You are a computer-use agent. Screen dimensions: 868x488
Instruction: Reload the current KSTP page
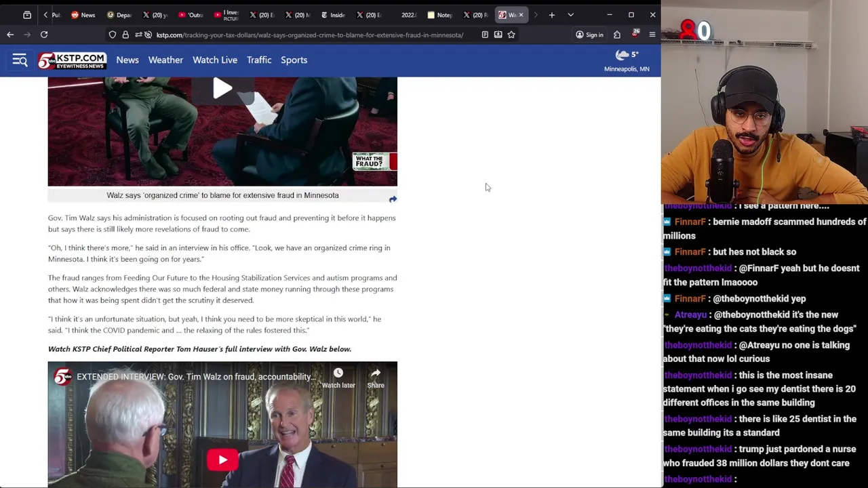point(44,35)
